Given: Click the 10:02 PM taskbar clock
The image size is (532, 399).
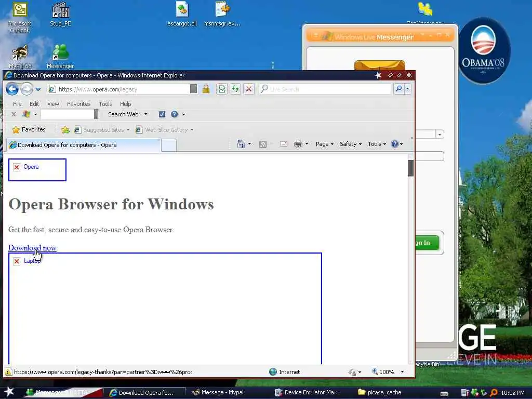Looking at the screenshot, I should pyautogui.click(x=513, y=393).
